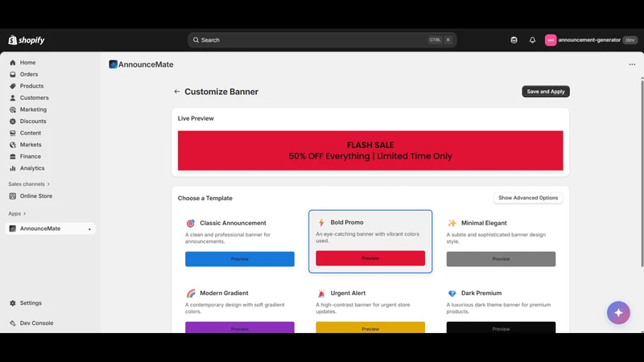
Task: Click the Orders inbox icon
Action: pos(13,74)
